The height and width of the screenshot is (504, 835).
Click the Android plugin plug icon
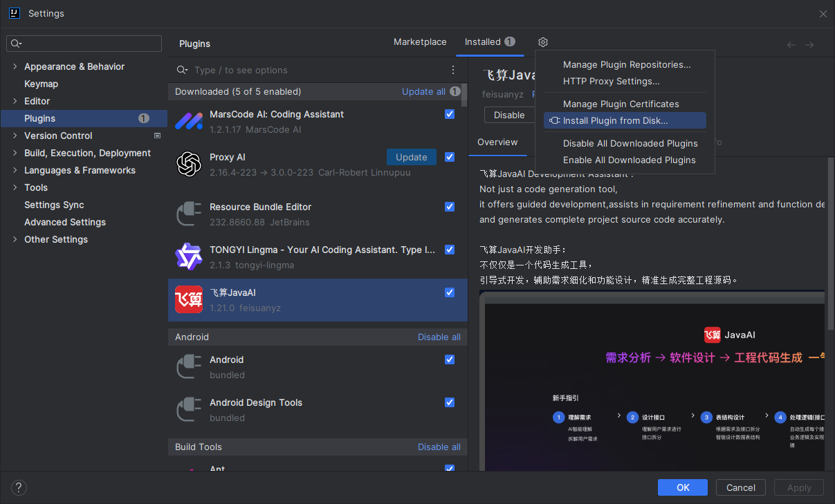pos(188,366)
